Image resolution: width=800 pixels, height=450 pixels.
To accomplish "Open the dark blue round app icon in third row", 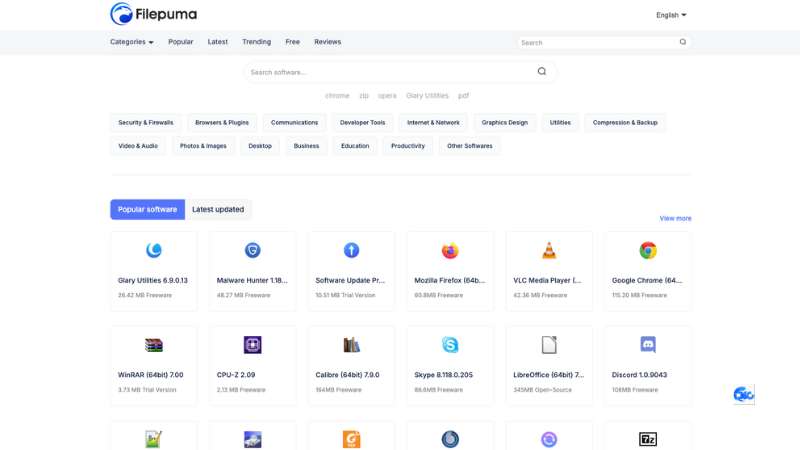I will [x=450, y=439].
